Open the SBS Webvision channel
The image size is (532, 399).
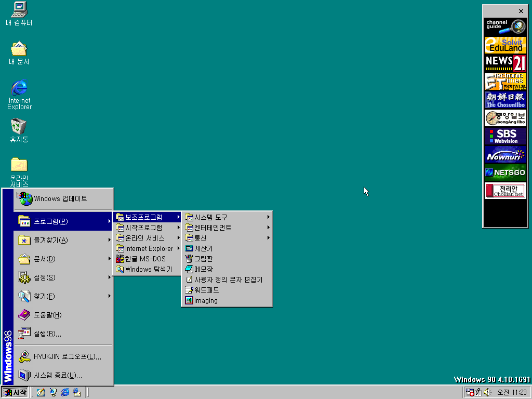click(x=505, y=137)
